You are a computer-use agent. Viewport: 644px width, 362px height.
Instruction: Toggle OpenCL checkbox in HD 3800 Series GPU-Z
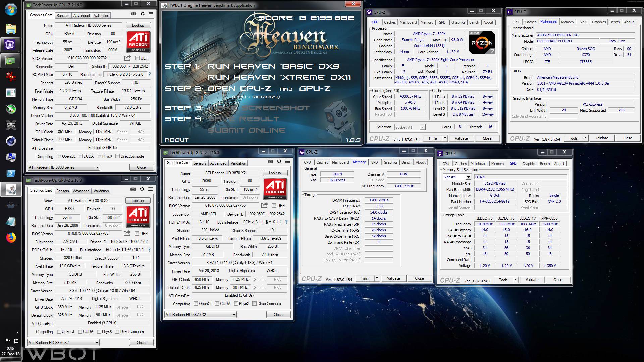pyautogui.click(x=59, y=156)
